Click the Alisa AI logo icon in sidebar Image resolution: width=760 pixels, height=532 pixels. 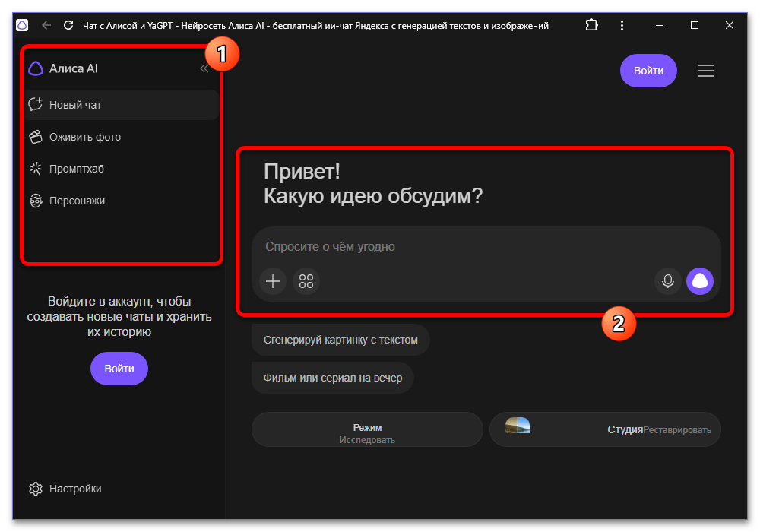coord(36,69)
